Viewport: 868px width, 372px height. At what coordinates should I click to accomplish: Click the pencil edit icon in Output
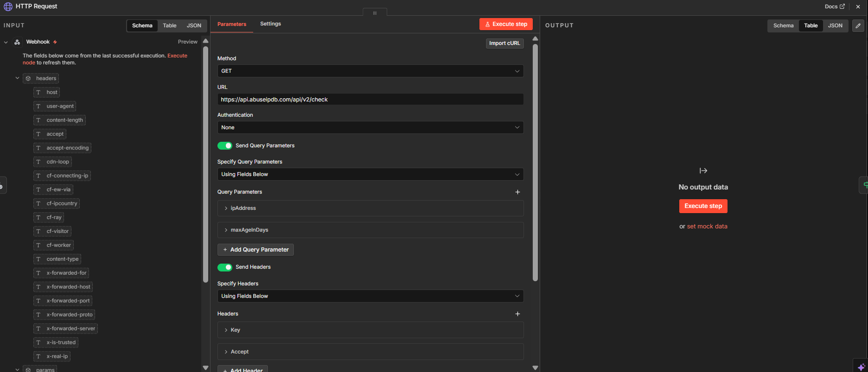(858, 26)
